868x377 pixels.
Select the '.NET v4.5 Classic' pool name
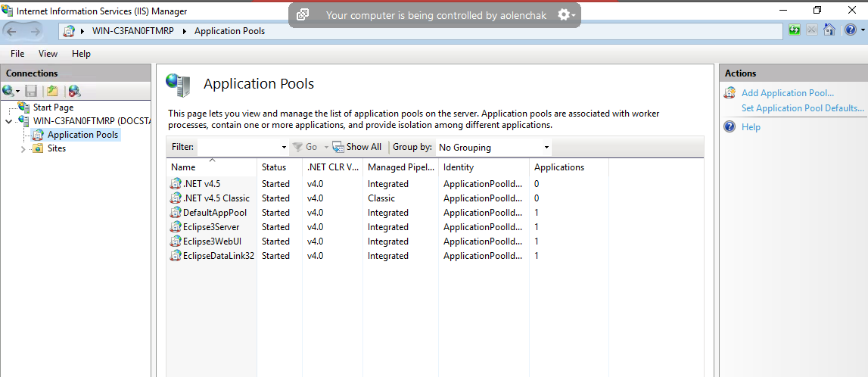(x=216, y=198)
